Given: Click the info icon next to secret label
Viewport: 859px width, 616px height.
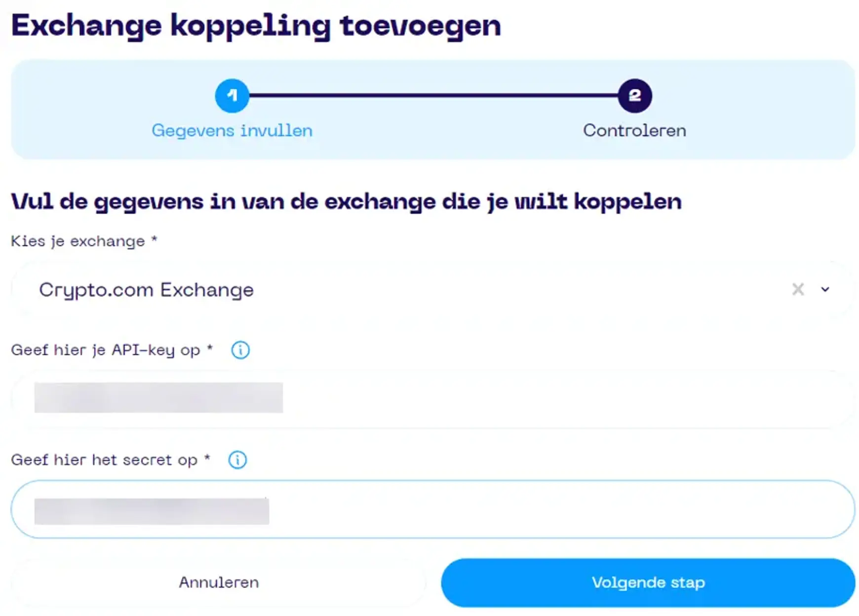Looking at the screenshot, I should [x=237, y=460].
